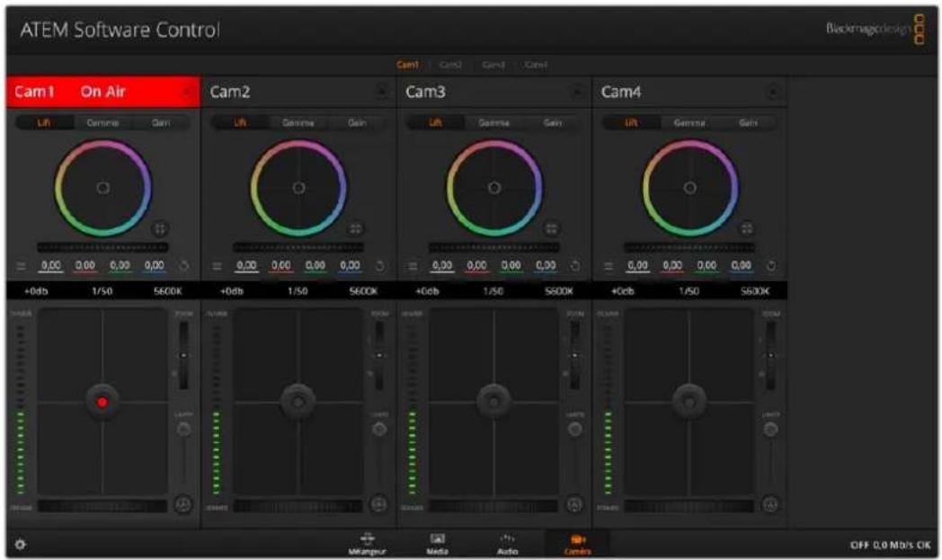The height and width of the screenshot is (560, 942).
Task: Select Lift for Cam1
Action: (44, 122)
